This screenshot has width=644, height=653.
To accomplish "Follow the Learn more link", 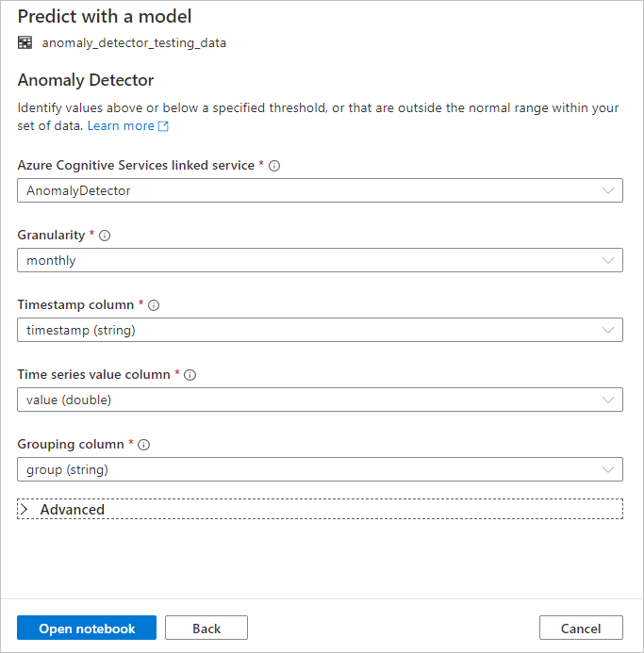I will [x=121, y=126].
